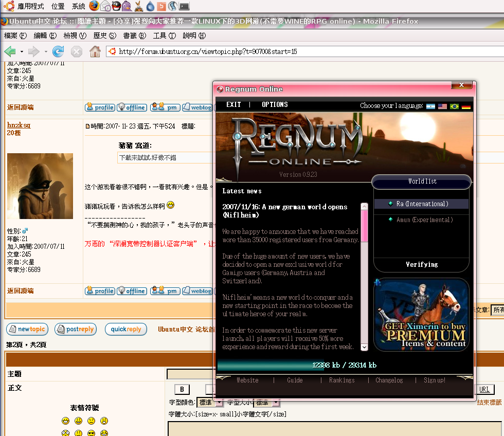This screenshot has width=504, height=436.
Task: Click the URL formatting button
Action: coord(484,389)
